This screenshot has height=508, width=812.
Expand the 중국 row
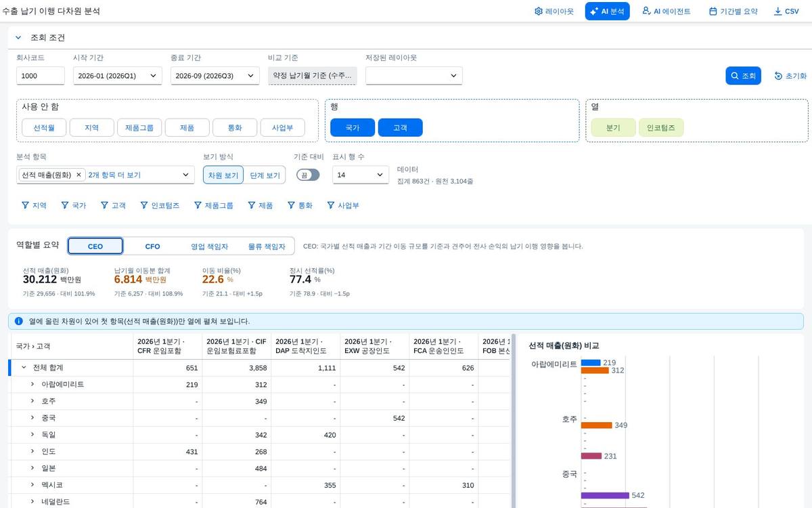coord(32,418)
